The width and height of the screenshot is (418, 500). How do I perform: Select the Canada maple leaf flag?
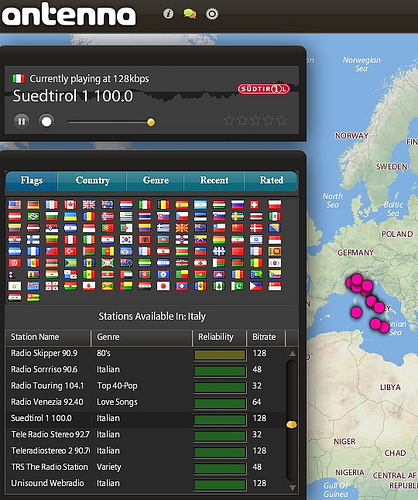[70, 204]
